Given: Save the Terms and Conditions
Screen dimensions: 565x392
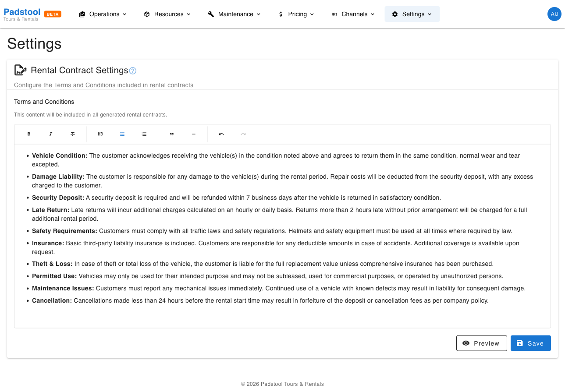Looking at the screenshot, I should tap(531, 343).
